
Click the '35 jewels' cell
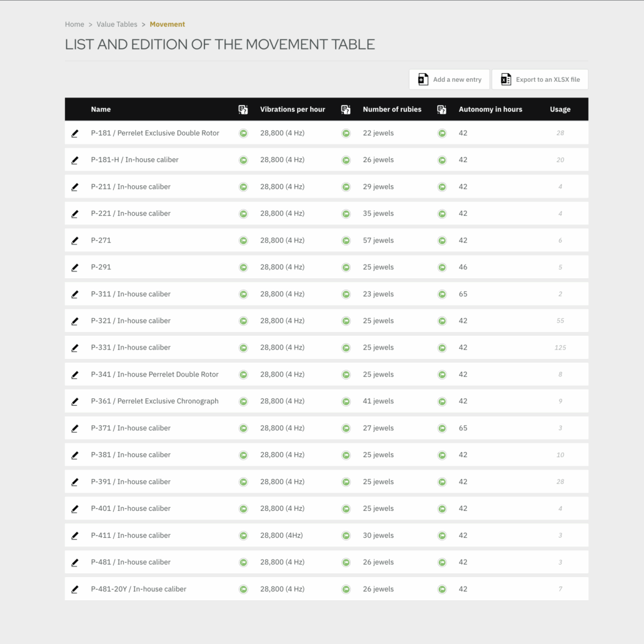(x=378, y=214)
